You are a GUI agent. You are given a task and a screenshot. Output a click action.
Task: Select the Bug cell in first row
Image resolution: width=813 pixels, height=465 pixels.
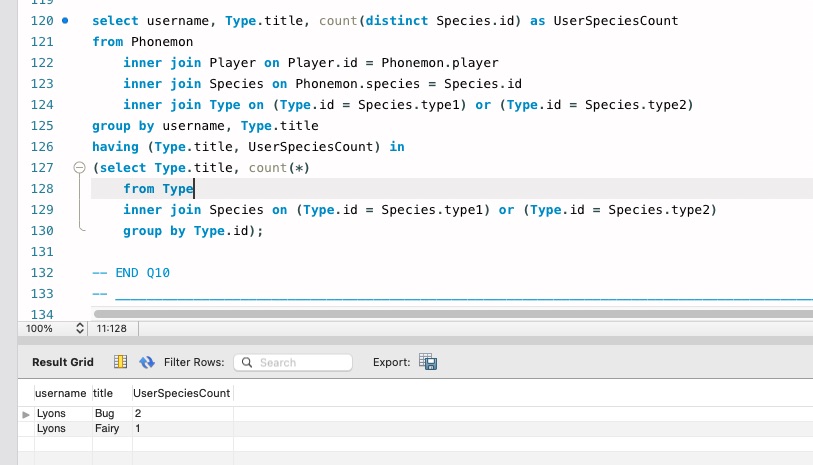(x=105, y=413)
